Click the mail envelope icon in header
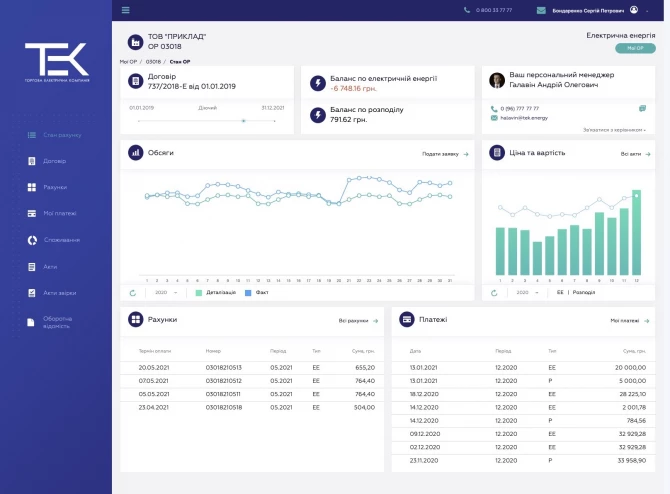Image resolution: width=670 pixels, height=494 pixels. tap(541, 10)
